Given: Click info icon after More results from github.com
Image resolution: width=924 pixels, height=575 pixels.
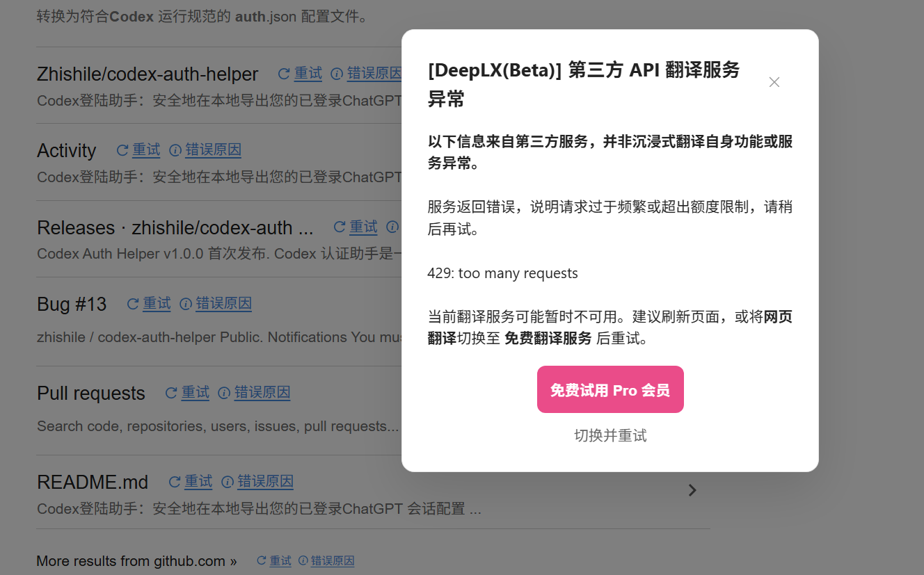Looking at the screenshot, I should 303,560.
